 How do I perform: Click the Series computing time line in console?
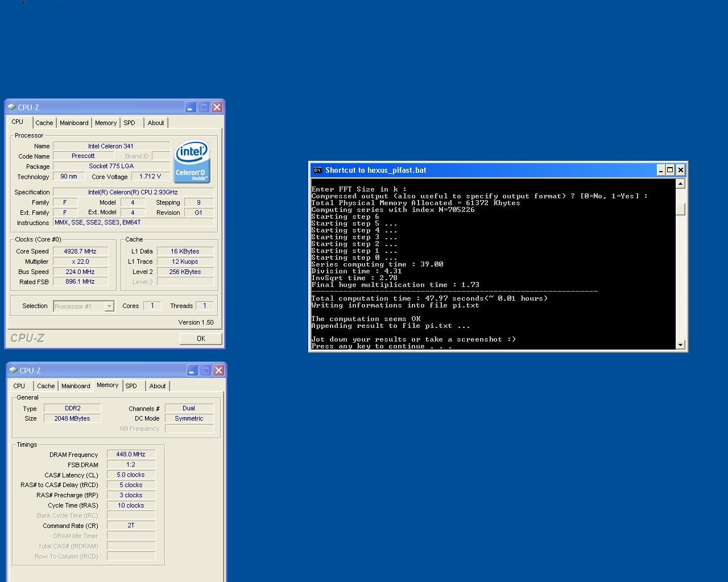point(377,264)
